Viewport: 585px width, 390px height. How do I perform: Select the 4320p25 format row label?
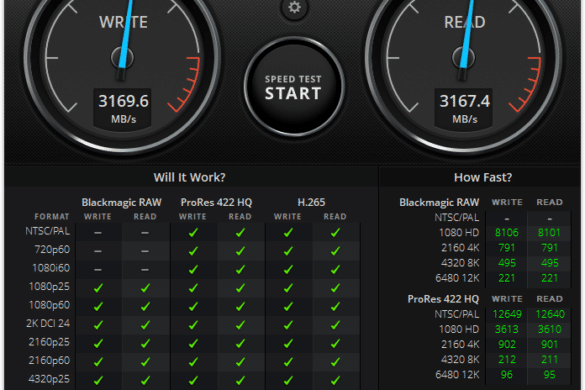(x=49, y=379)
